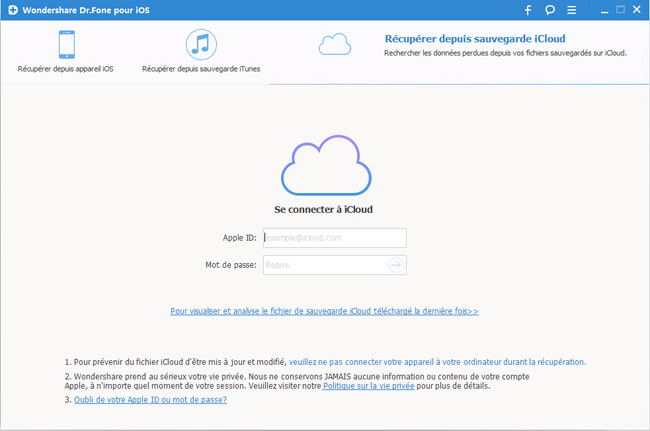The height and width of the screenshot is (431, 650).
Task: Open the hamburger menu in title bar
Action: coord(573,10)
